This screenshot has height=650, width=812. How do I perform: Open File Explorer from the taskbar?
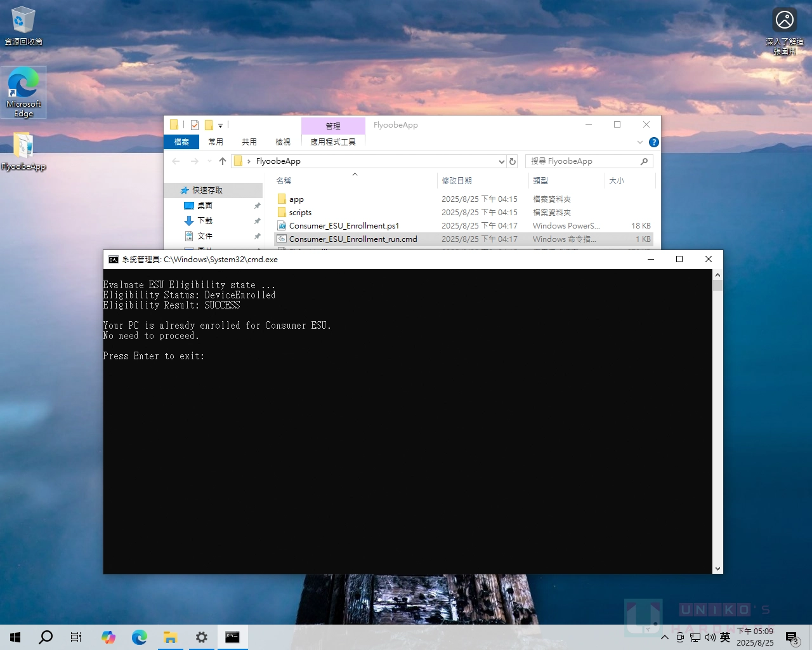click(170, 637)
